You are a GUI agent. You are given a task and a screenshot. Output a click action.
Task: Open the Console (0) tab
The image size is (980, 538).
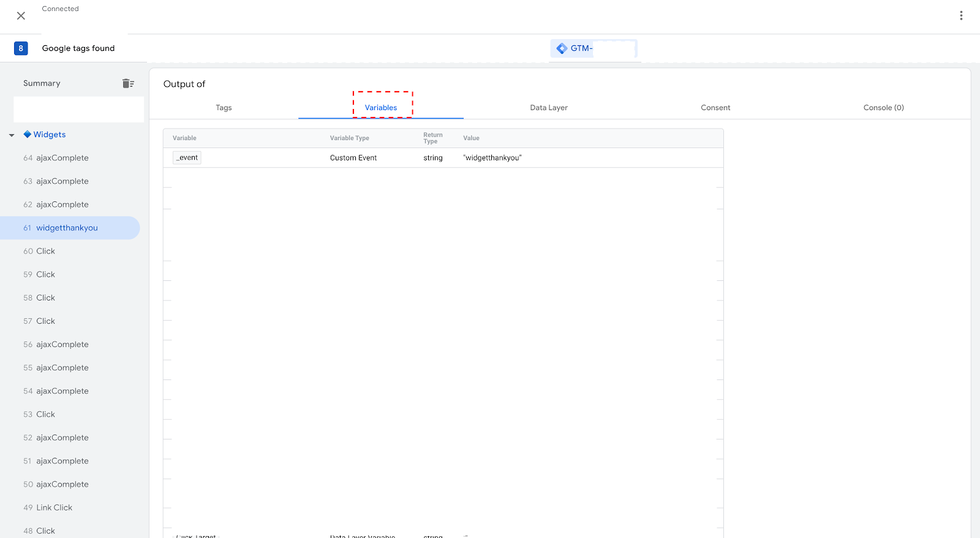883,108
